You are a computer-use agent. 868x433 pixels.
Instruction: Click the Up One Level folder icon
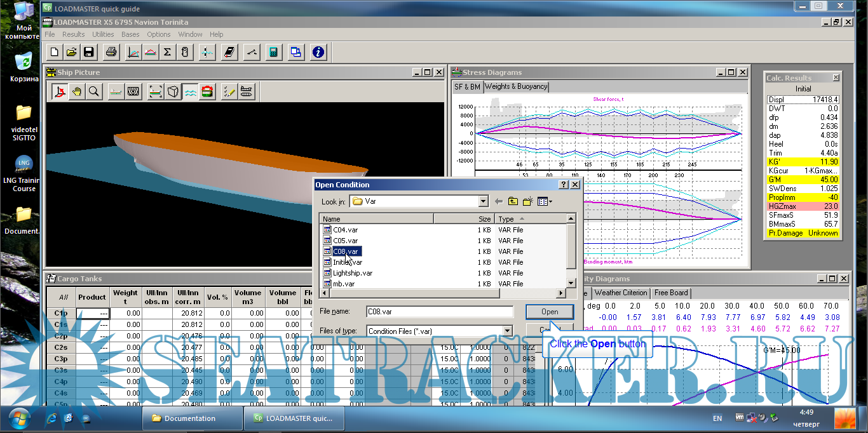pyautogui.click(x=513, y=201)
